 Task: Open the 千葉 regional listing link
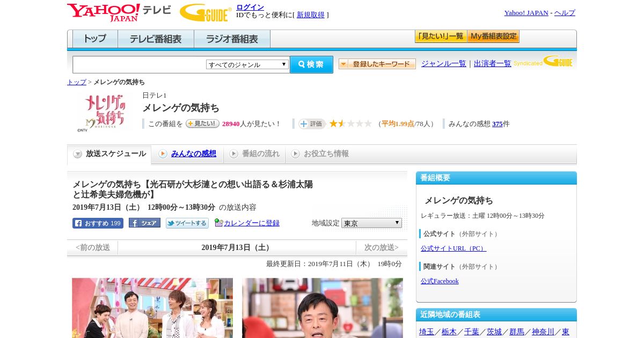pyautogui.click(x=472, y=332)
